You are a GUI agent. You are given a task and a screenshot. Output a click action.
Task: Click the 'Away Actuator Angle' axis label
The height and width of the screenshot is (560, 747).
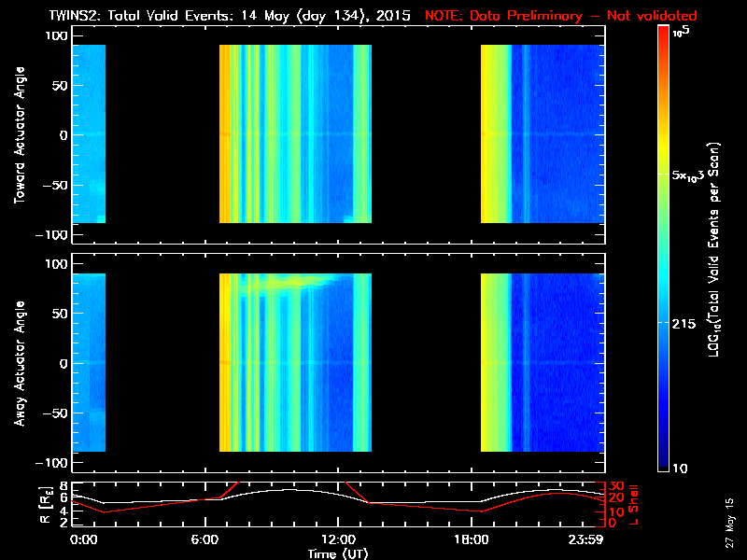[20, 363]
